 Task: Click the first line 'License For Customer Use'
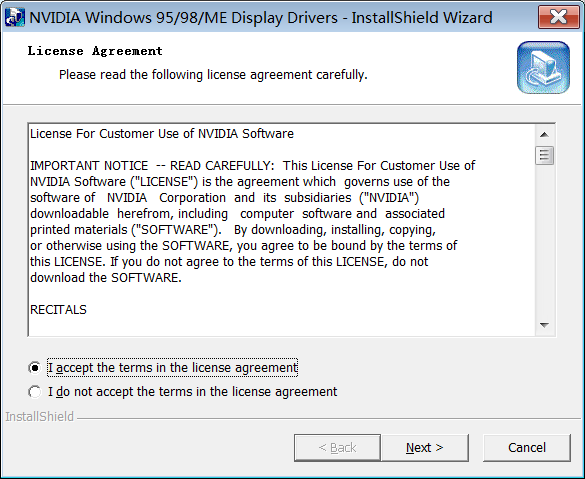162,134
